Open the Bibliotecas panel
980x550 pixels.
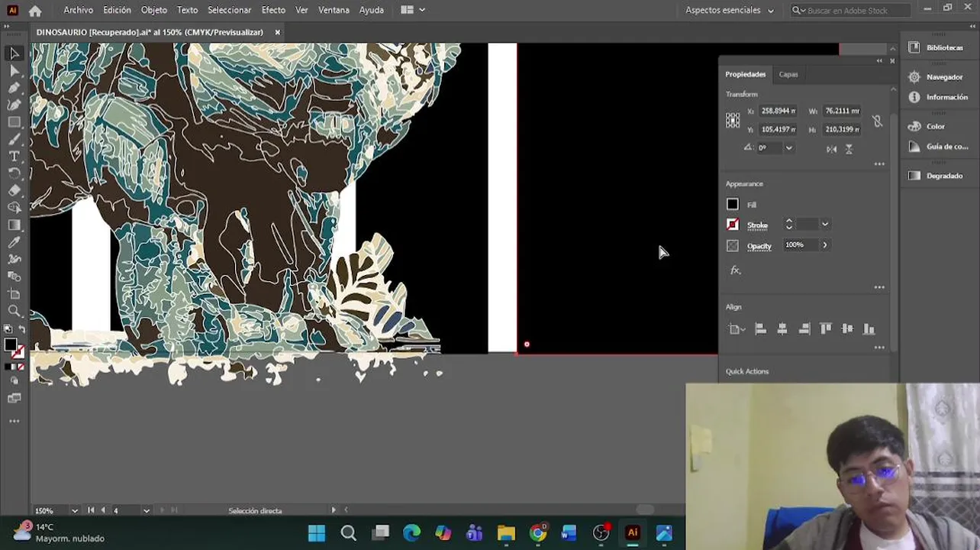(937, 47)
